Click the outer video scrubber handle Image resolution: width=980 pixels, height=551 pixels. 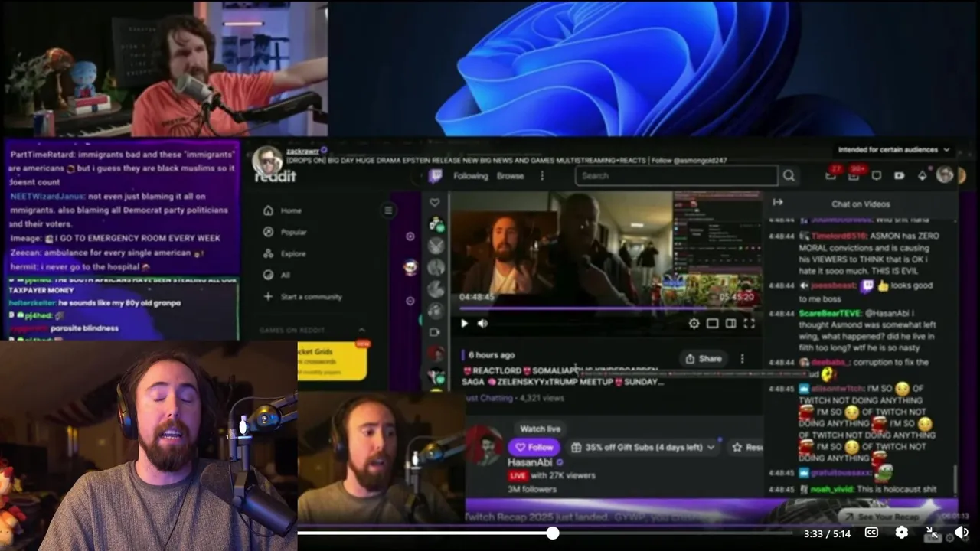click(x=552, y=533)
